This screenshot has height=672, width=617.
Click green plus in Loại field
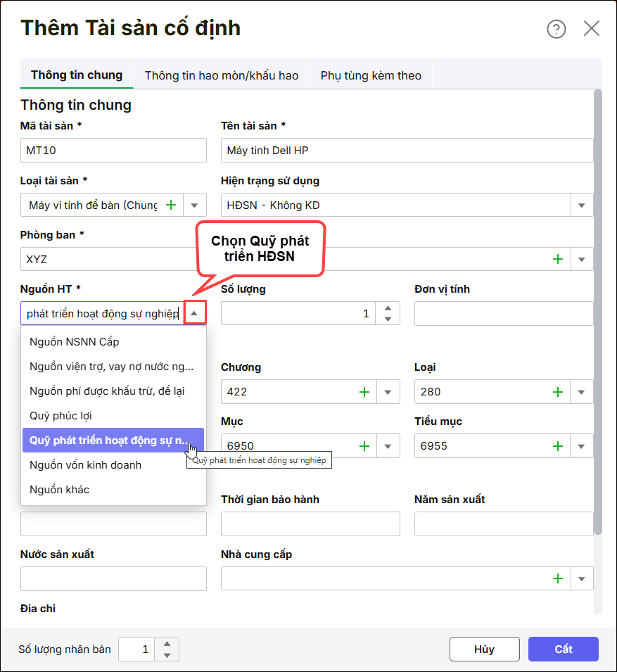point(558,392)
